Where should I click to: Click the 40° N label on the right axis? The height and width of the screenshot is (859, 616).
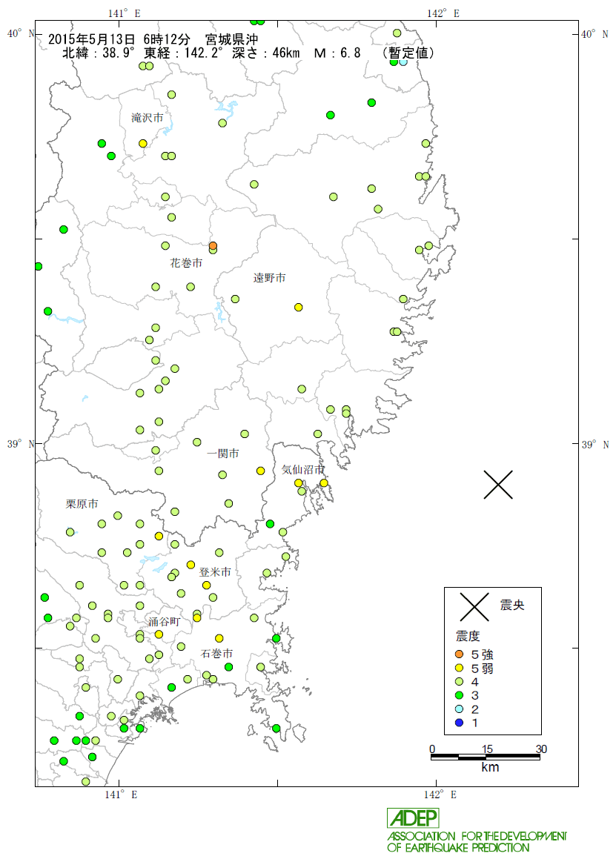[595, 34]
